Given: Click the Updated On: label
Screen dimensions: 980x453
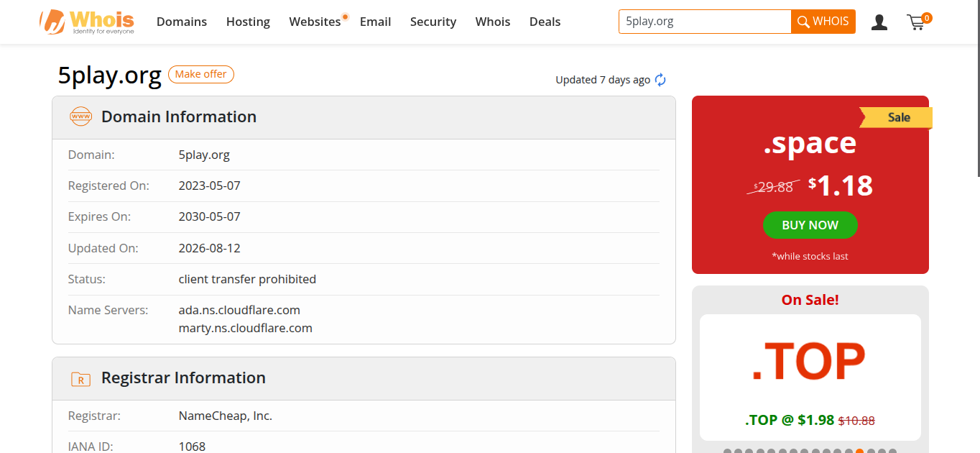Looking at the screenshot, I should click(103, 248).
